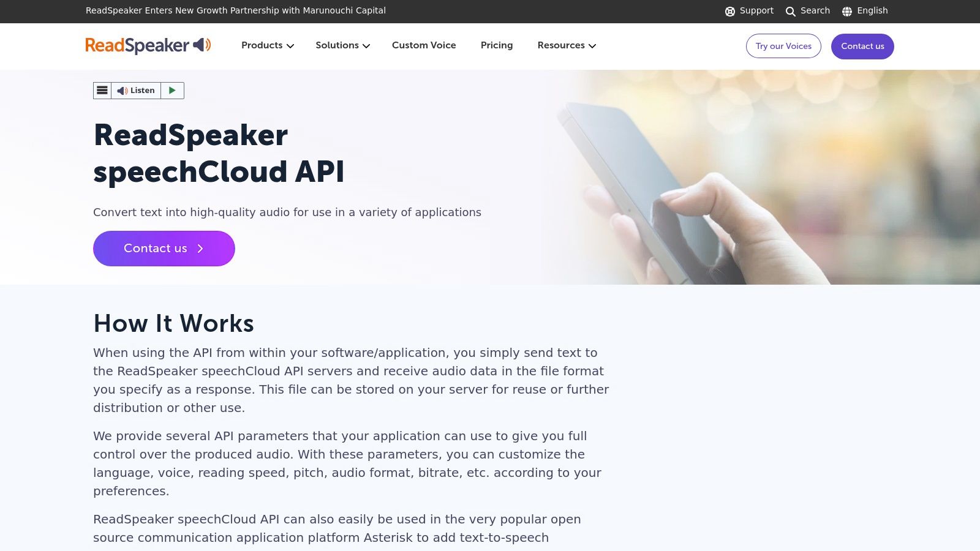Click the "ReadSpeaker speechCloud API" heading
This screenshot has height=551, width=980.
tap(219, 153)
